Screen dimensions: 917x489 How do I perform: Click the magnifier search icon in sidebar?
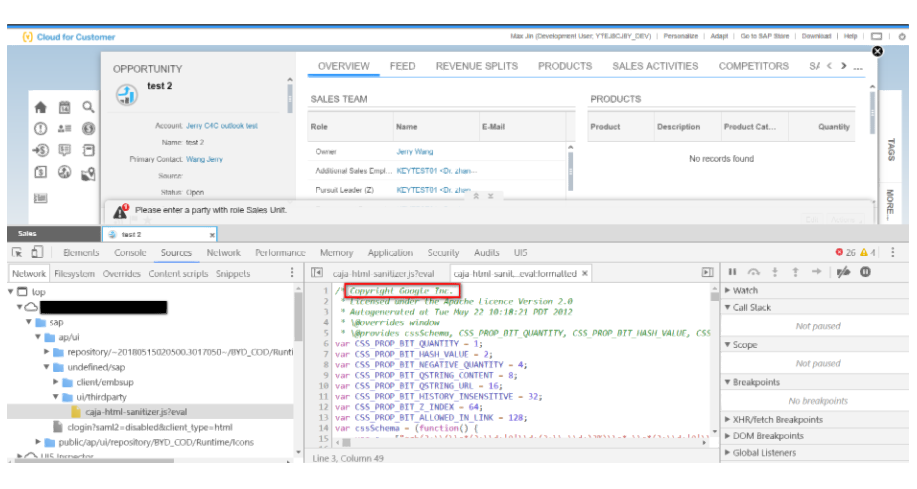(88, 107)
